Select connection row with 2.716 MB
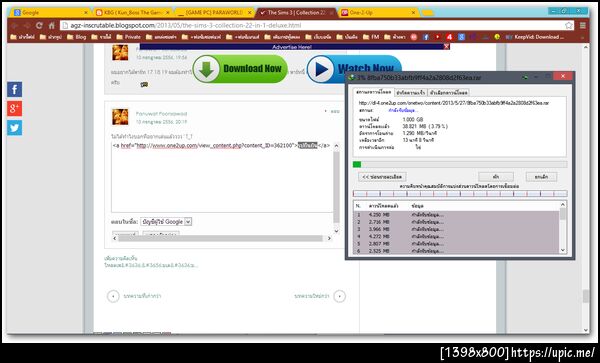The width and height of the screenshot is (600, 363). click(x=457, y=222)
